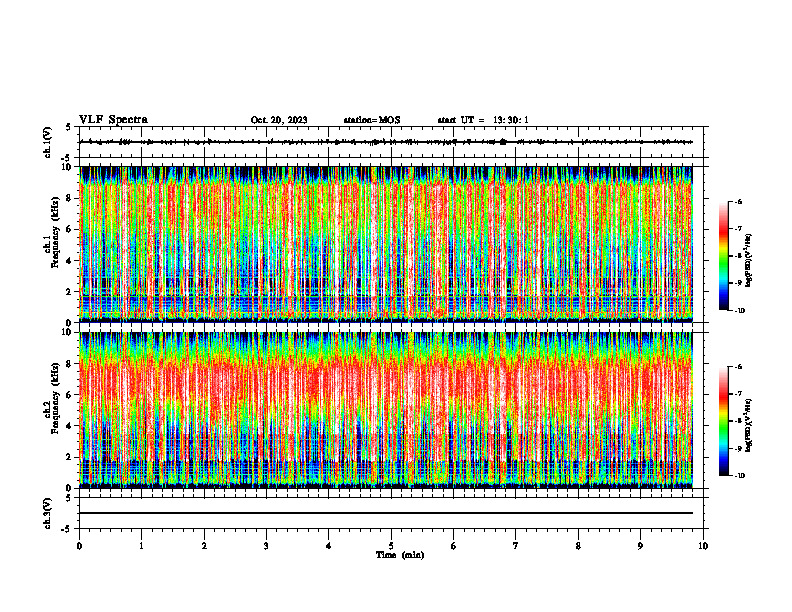Click the time axis tick label '3'
Image resolution: width=792 pixels, height=612 pixels.
click(x=266, y=546)
